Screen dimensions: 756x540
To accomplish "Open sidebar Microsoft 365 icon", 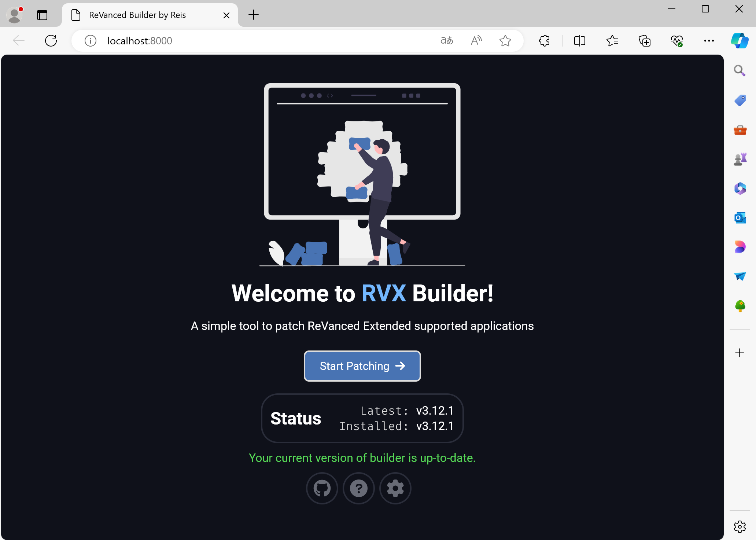I will pos(740,188).
